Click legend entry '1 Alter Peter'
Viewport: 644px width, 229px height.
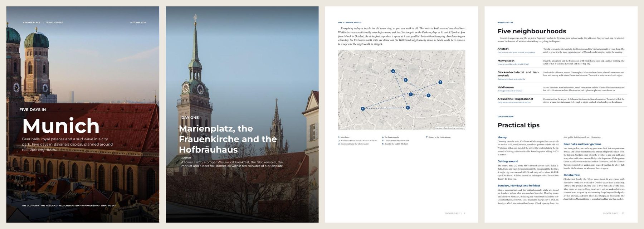coord(344,137)
